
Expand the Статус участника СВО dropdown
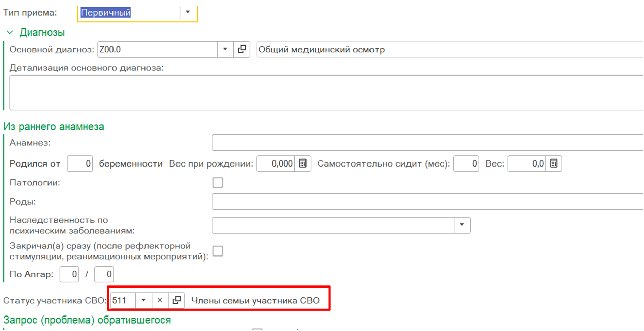click(x=143, y=300)
